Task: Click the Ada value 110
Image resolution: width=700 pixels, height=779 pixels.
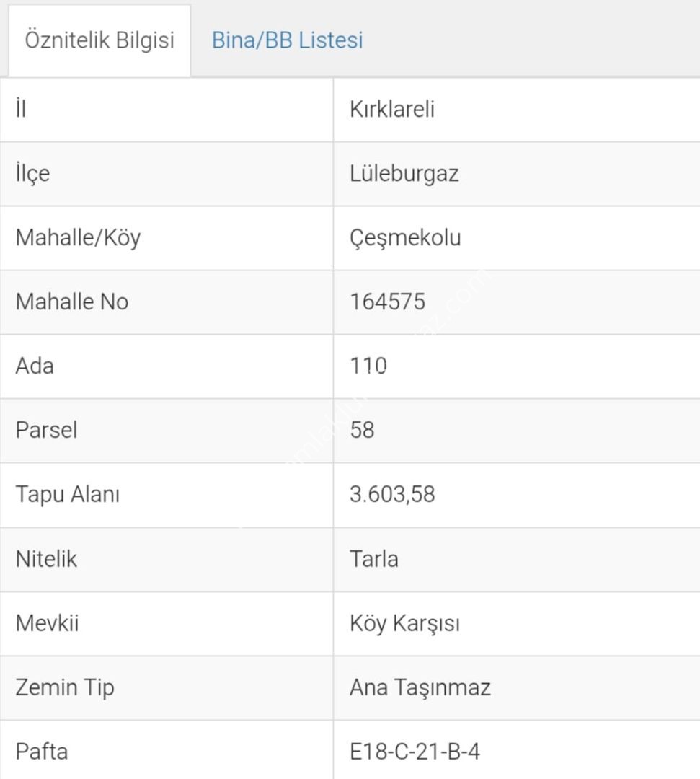Action: [368, 366]
